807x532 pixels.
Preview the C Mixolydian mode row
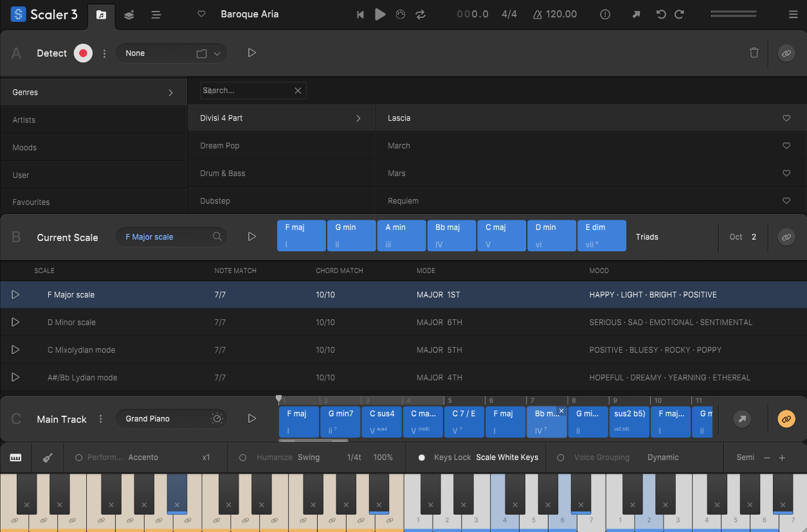15,350
